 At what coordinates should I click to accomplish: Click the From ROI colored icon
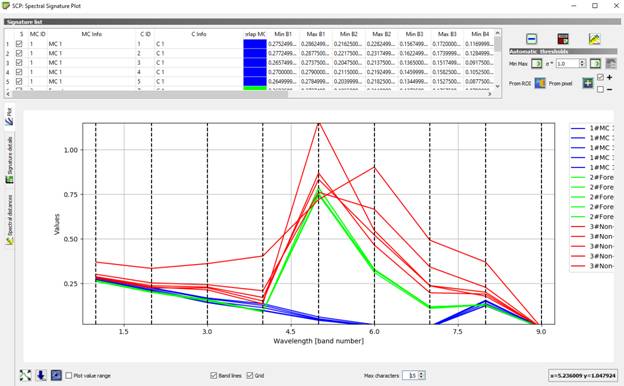[540, 83]
